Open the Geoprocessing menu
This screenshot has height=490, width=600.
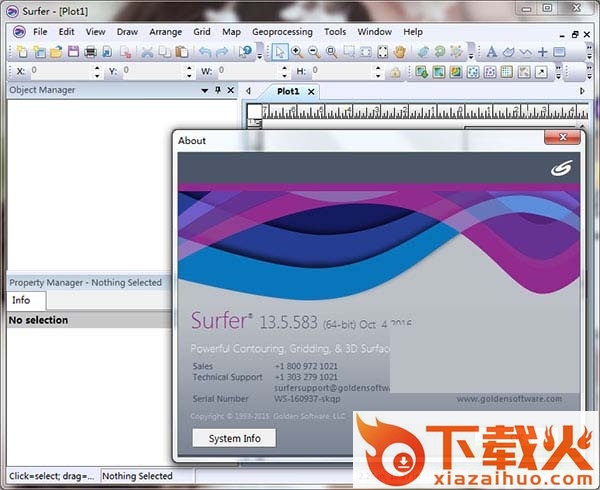[282, 31]
